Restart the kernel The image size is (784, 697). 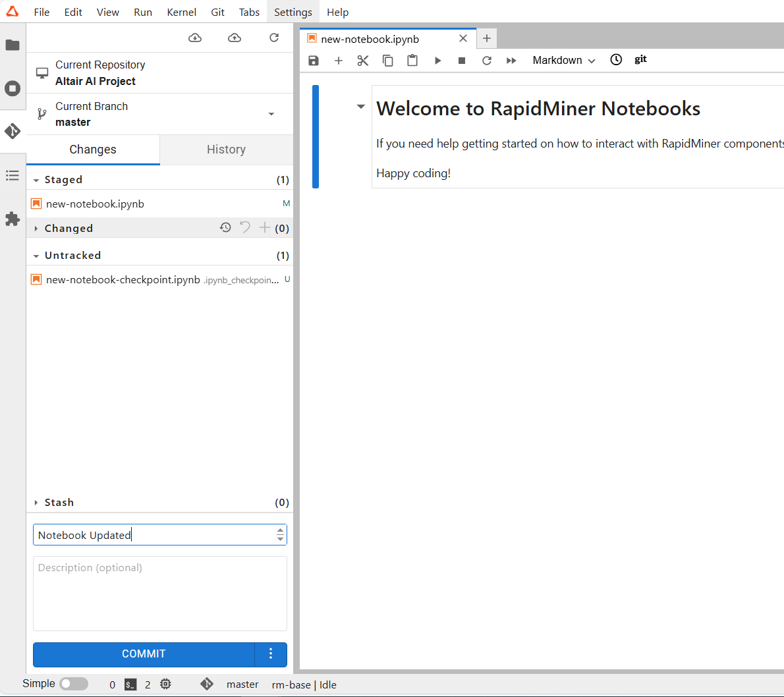[x=486, y=61]
